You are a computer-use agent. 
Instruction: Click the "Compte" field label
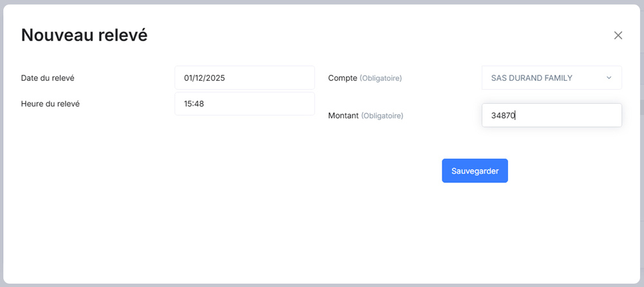343,78
